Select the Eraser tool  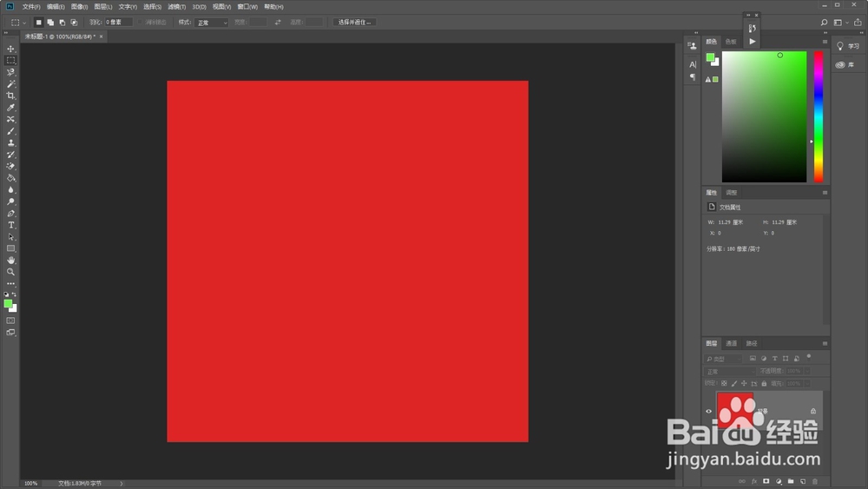10,166
